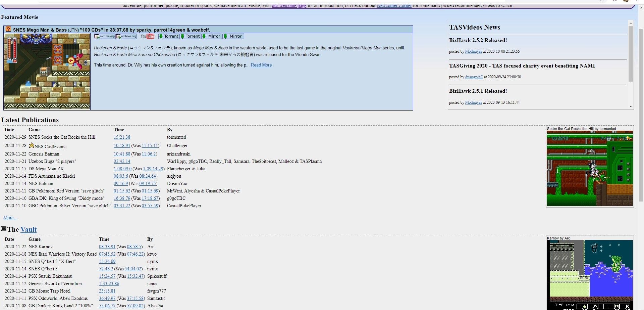The image size is (644, 310).
Task: Click the star icon beside NES Castlevania
Action: [32, 145]
